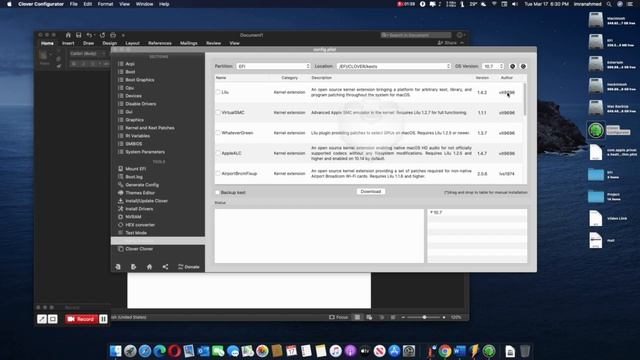Viewport: 640px width, 360px height.
Task: Open the Boot.log tool
Action: (x=134, y=177)
